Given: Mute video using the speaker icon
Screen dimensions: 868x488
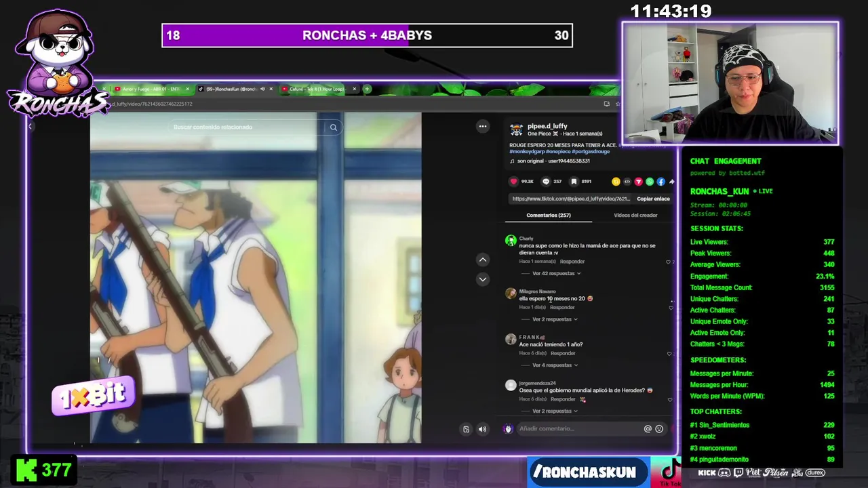Looking at the screenshot, I should (482, 429).
